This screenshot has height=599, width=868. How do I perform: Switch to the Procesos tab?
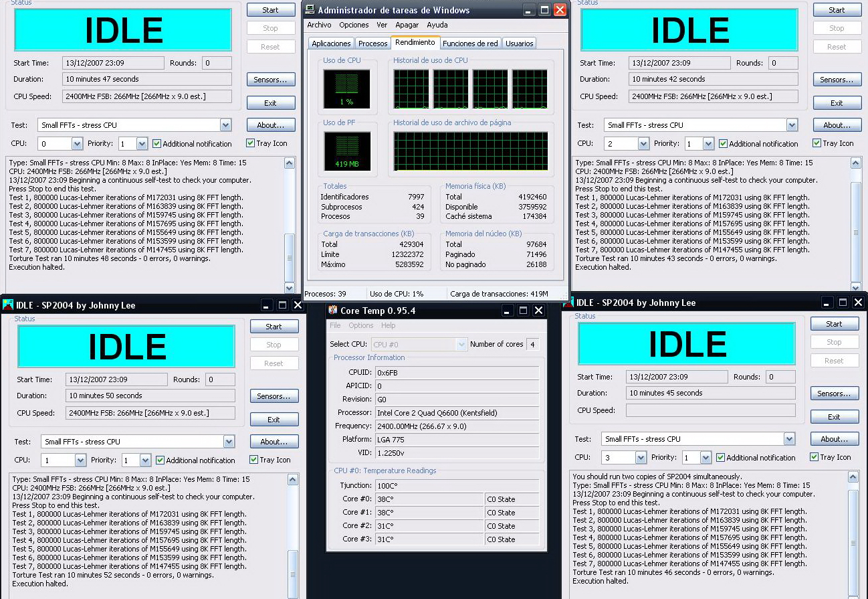(x=372, y=44)
